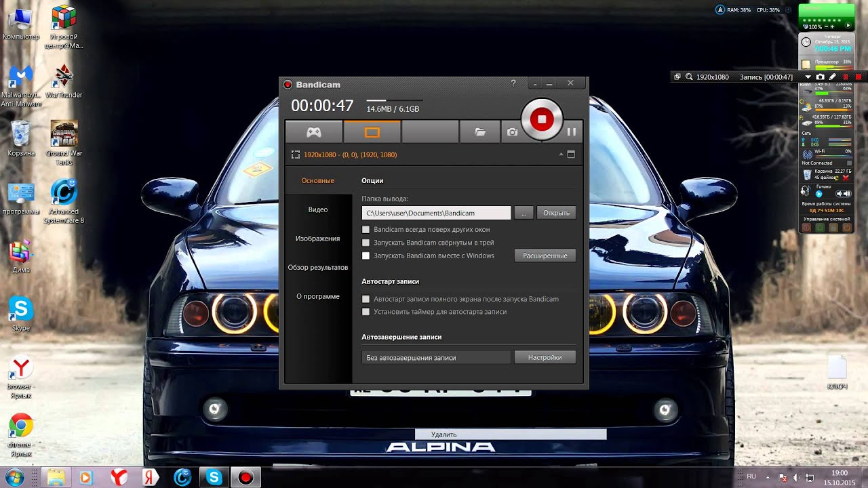
Task: Open the Обзор результатов tab
Action: 318,267
